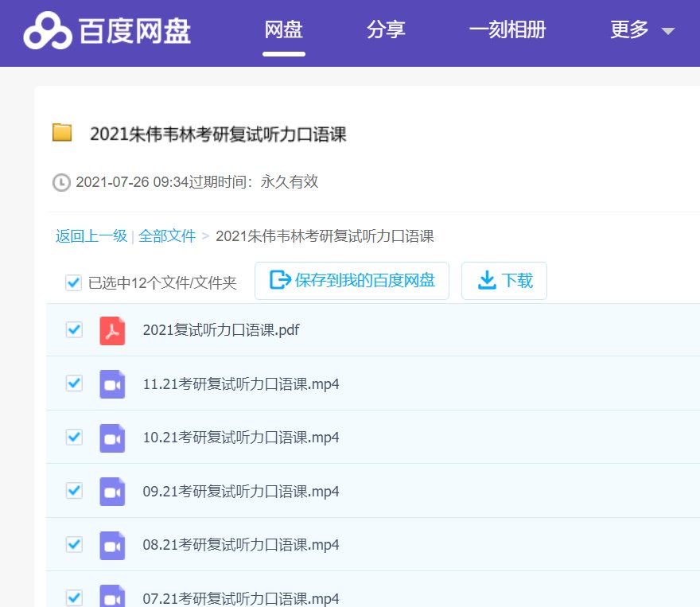Click the PDF icon next to 2021复试听力口语课.pdf
This screenshot has width=700, height=607.
tap(112, 329)
